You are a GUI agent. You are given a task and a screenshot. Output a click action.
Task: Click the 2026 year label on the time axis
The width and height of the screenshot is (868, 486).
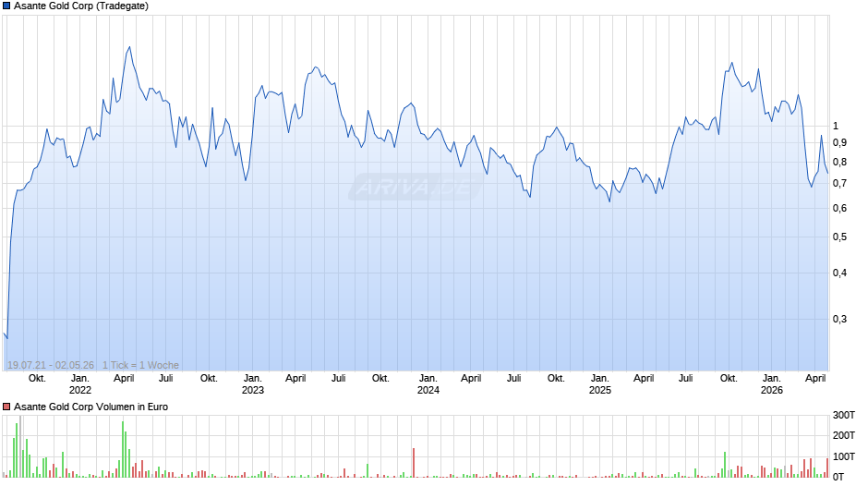[772, 390]
